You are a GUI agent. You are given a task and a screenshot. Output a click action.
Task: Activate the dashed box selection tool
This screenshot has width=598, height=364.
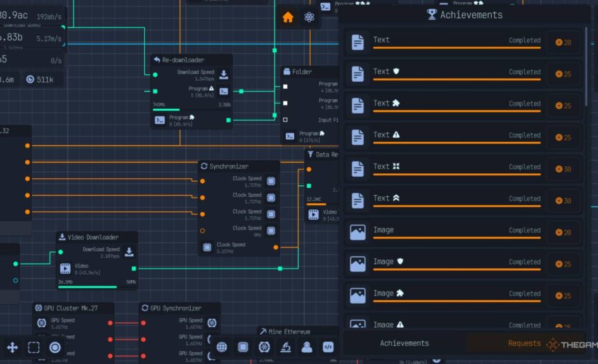pyautogui.click(x=33, y=347)
